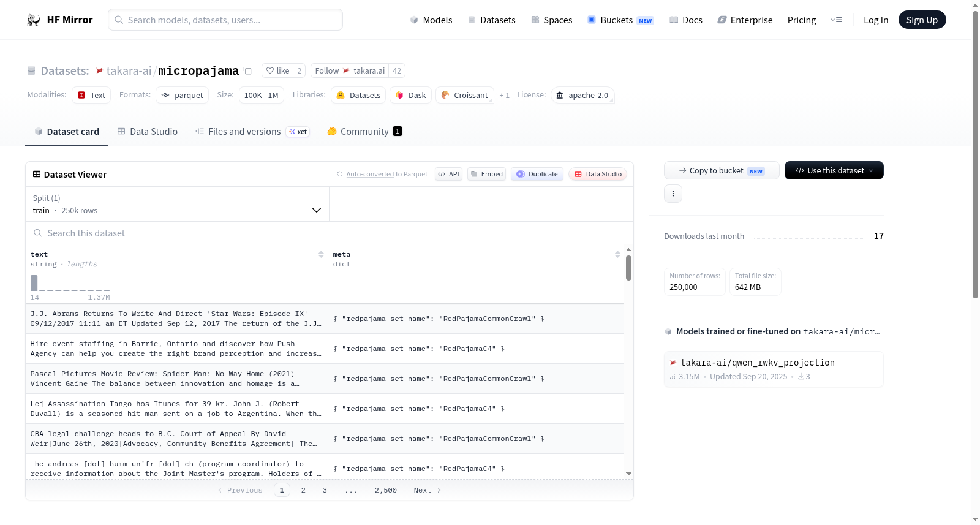Focus the top search models field
This screenshot has height=525, width=980.
pos(225,20)
